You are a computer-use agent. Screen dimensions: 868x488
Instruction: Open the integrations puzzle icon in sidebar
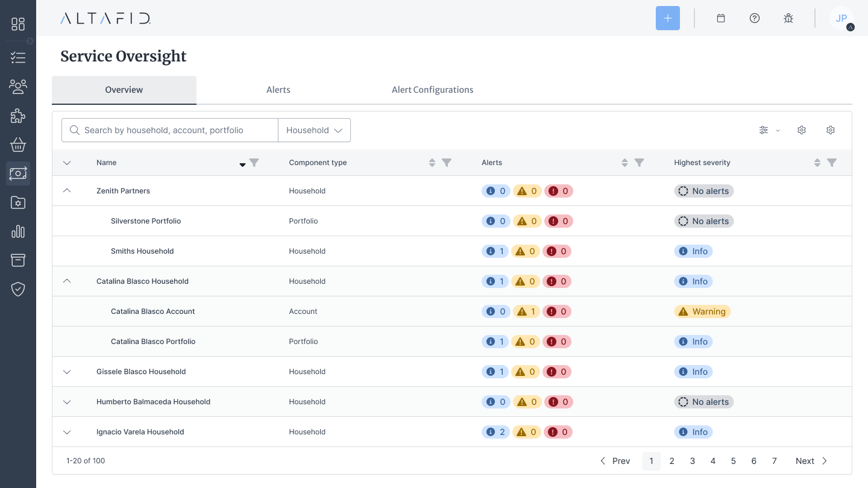point(18,116)
